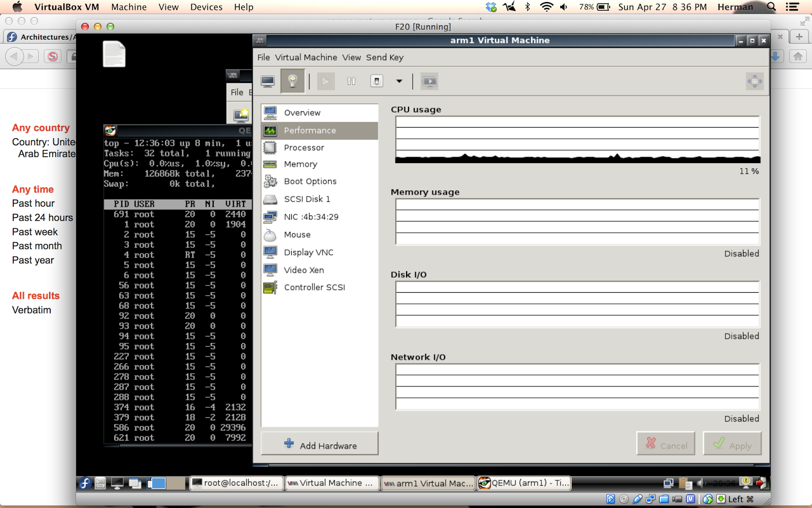
Task: Click the Past 24 hours filter link
Action: coord(43,217)
